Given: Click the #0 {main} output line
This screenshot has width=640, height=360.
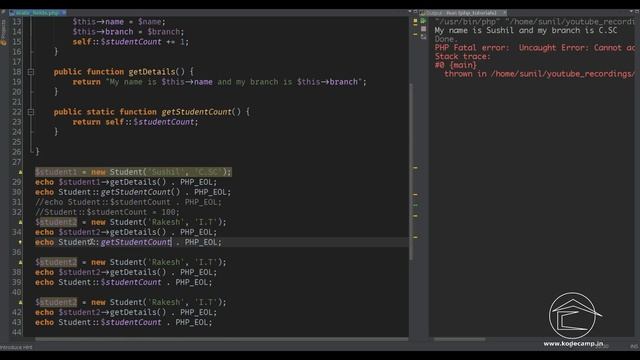Looking at the screenshot, I should coord(456,65).
